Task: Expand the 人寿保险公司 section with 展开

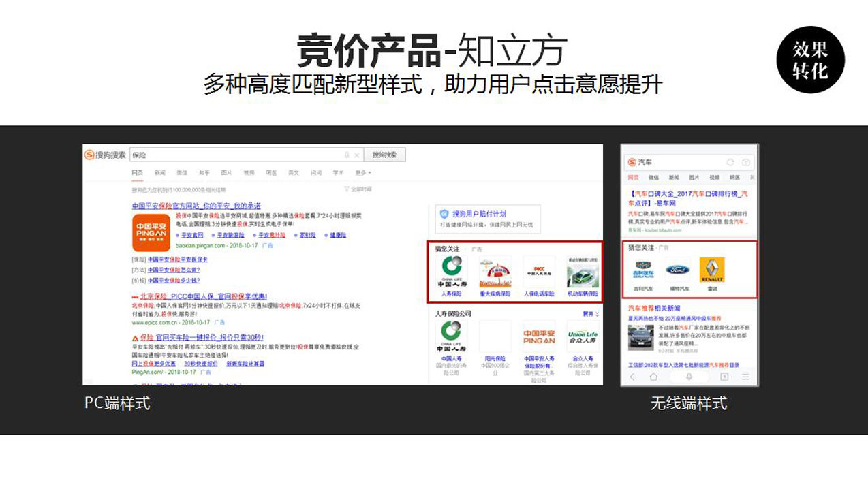Action: (x=591, y=314)
